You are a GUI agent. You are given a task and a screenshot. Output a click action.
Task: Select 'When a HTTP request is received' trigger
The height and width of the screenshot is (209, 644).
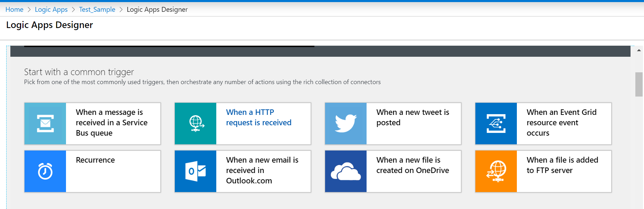pos(258,118)
